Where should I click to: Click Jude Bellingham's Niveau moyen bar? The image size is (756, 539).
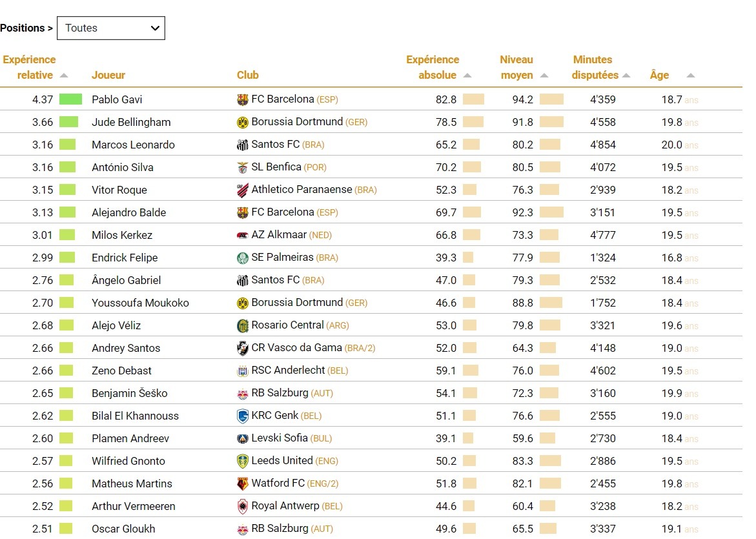coord(551,122)
